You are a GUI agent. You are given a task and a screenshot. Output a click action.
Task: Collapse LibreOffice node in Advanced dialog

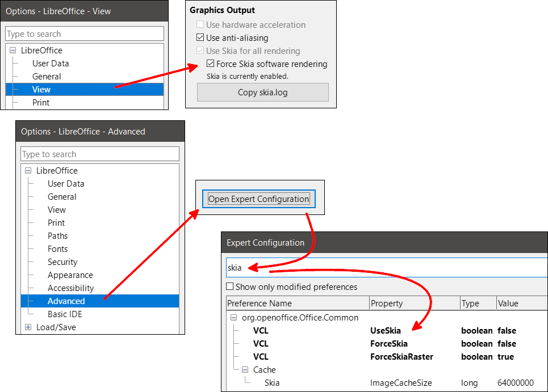28,171
